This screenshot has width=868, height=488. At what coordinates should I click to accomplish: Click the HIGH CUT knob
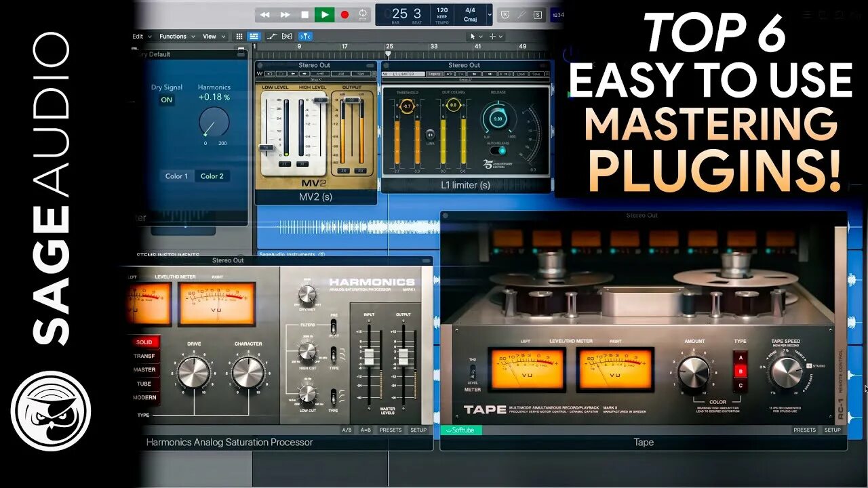point(307,350)
